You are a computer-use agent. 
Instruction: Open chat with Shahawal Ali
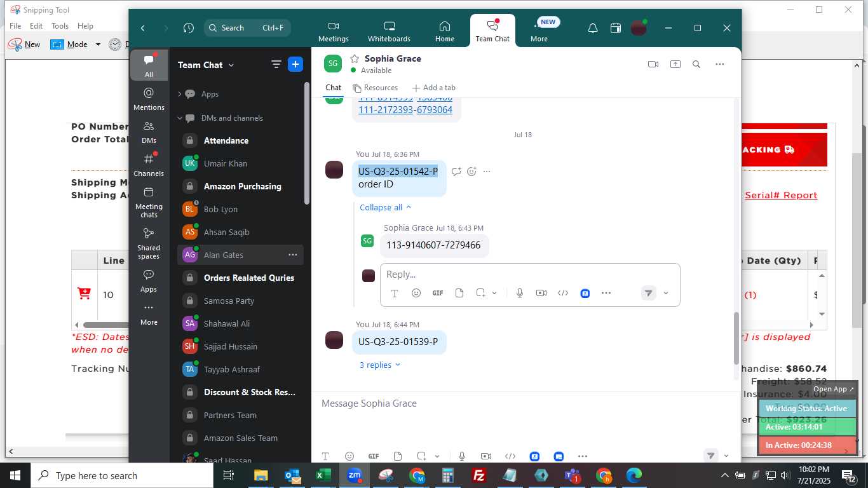tap(240, 323)
